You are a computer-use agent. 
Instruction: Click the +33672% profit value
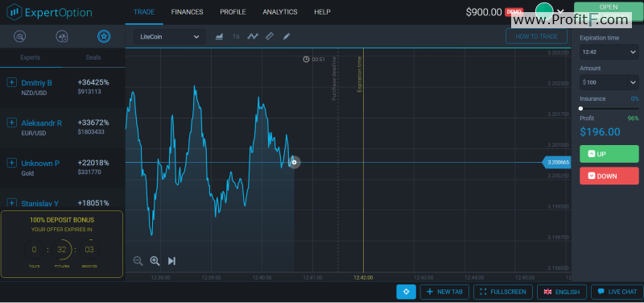pyautogui.click(x=93, y=122)
